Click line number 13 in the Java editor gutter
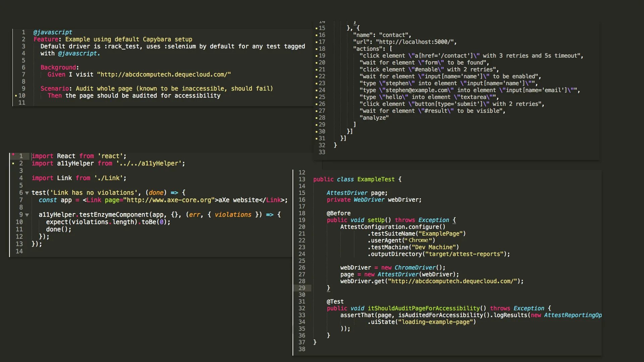Screen dimensions: 644x362 (302, 179)
